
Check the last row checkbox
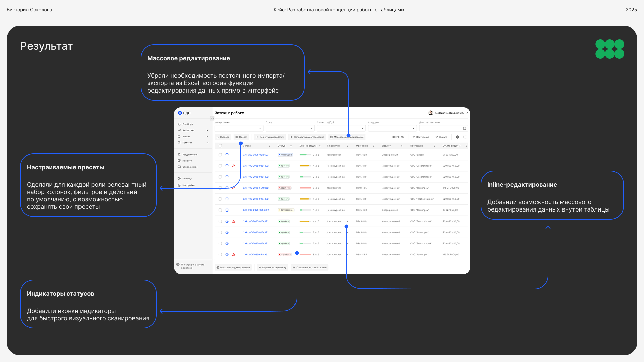click(x=220, y=255)
